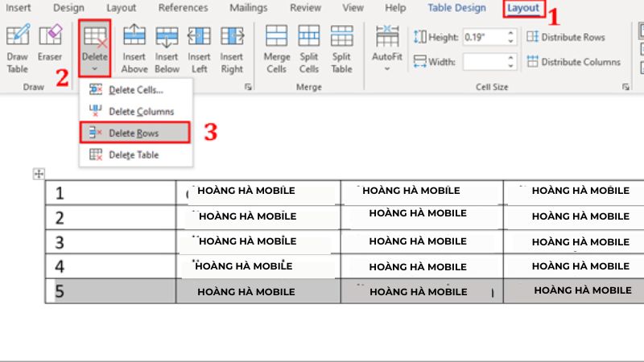Click Distribute Rows button

tap(566, 37)
